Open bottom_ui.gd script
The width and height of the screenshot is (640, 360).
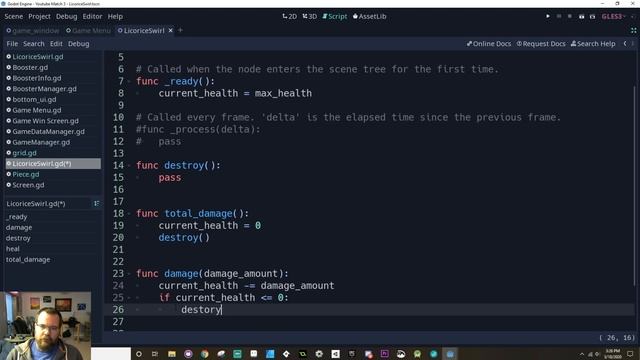coord(53,99)
